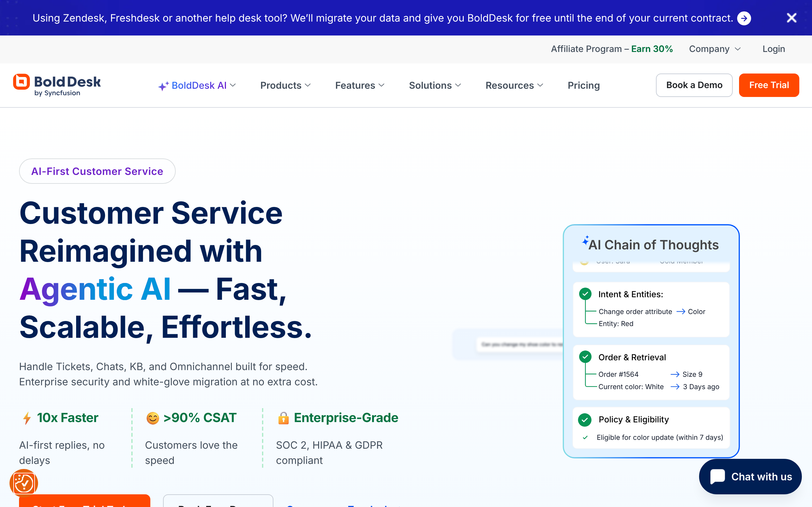Viewport: 812px width, 507px height.
Task: Click the green check beside Order & Retrieval
Action: 585,357
